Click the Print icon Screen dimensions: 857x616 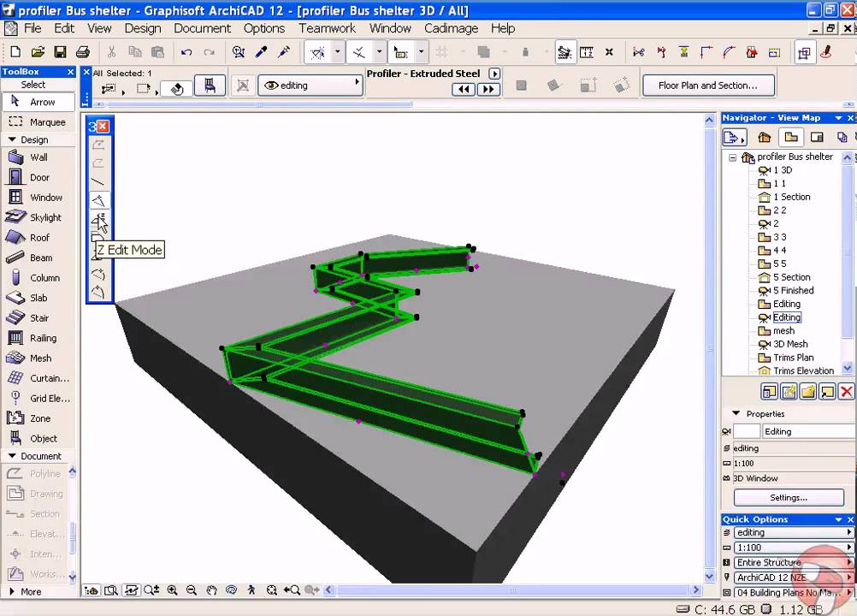click(x=82, y=52)
